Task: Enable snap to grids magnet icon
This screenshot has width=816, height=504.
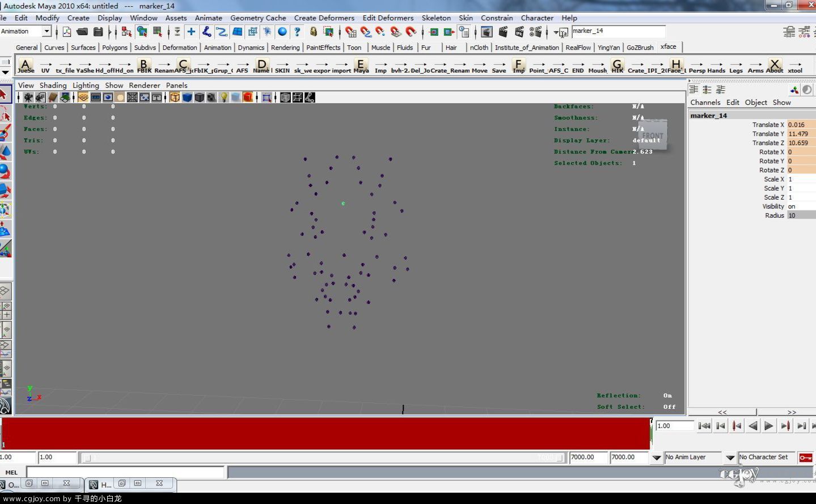Action: coord(351,32)
